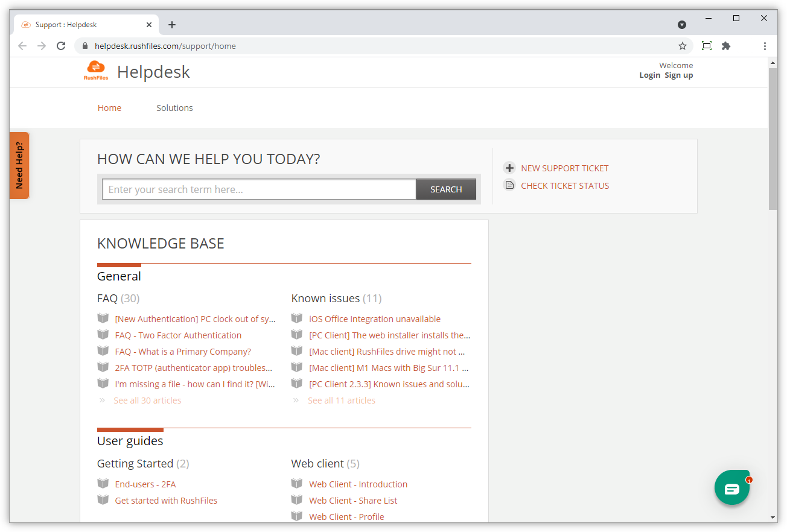
Task: Open the green chat widget bubble
Action: (x=731, y=487)
